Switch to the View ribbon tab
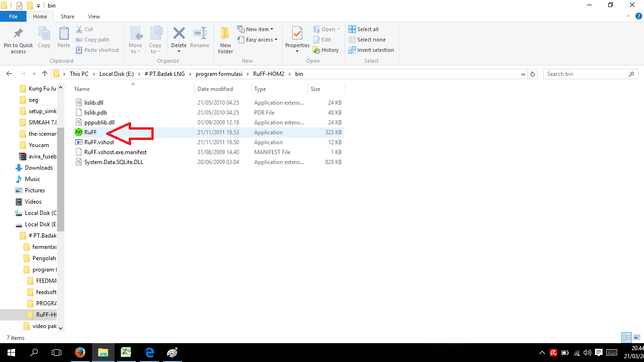 click(x=94, y=16)
